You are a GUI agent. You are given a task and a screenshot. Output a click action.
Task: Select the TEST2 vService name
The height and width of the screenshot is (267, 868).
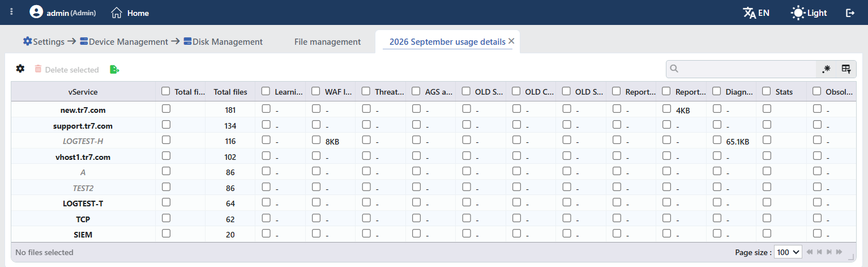(x=83, y=188)
